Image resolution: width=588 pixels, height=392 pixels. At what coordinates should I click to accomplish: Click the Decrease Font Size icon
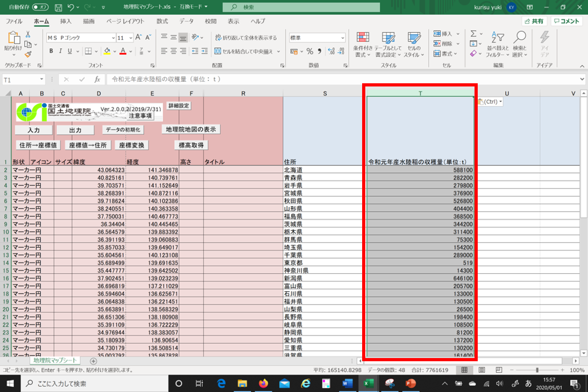(x=148, y=38)
